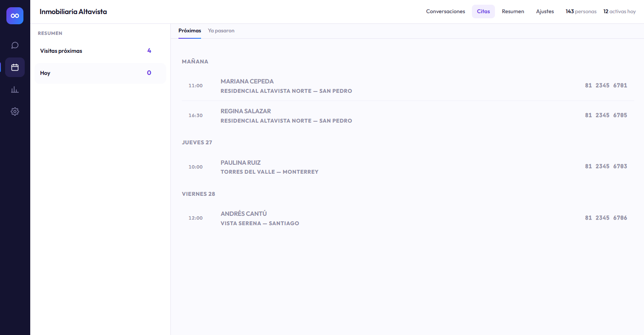Click the 11:00 appointment time
Image resolution: width=644 pixels, height=335 pixels.
coord(195,86)
